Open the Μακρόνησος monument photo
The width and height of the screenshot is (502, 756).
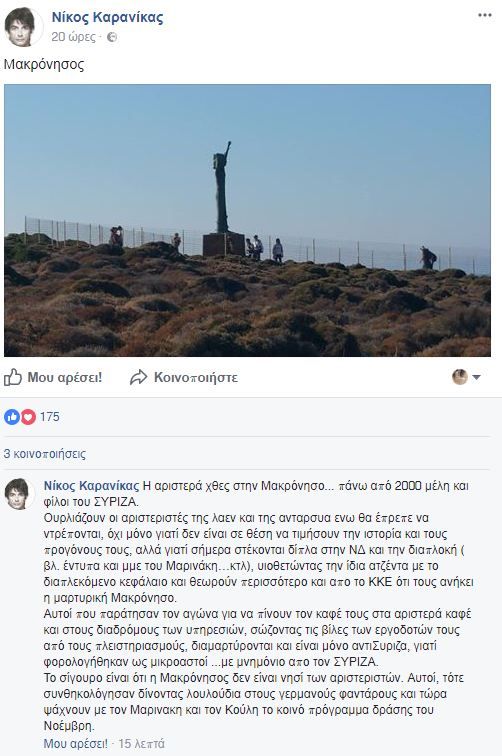[x=247, y=220]
